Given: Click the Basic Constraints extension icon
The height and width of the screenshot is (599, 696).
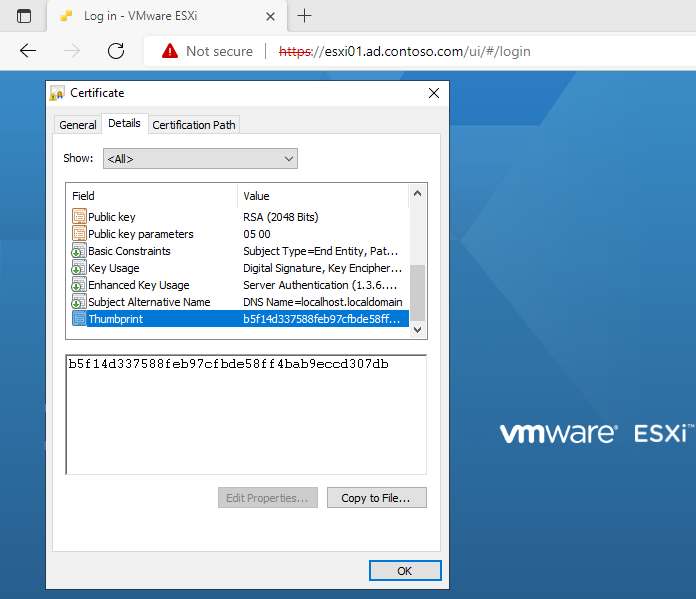Looking at the screenshot, I should 79,251.
